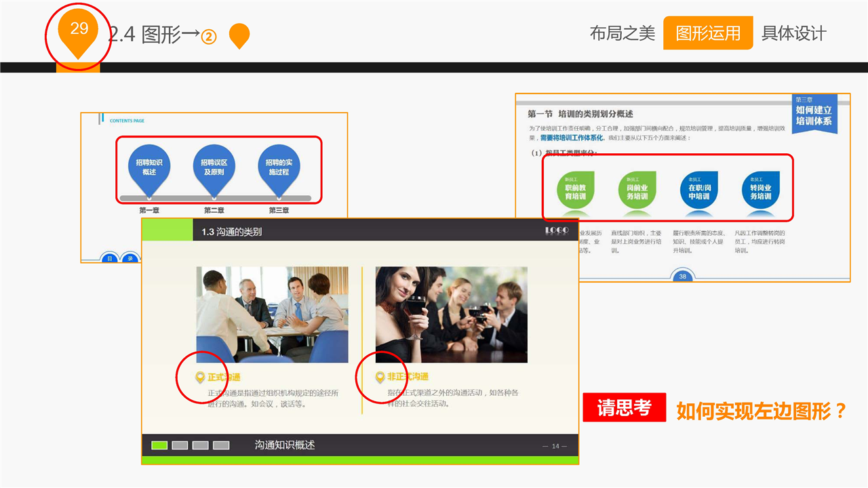Go to the 具体设计 tab
Image resolution: width=868 pixels, height=488 pixels.
(x=793, y=33)
